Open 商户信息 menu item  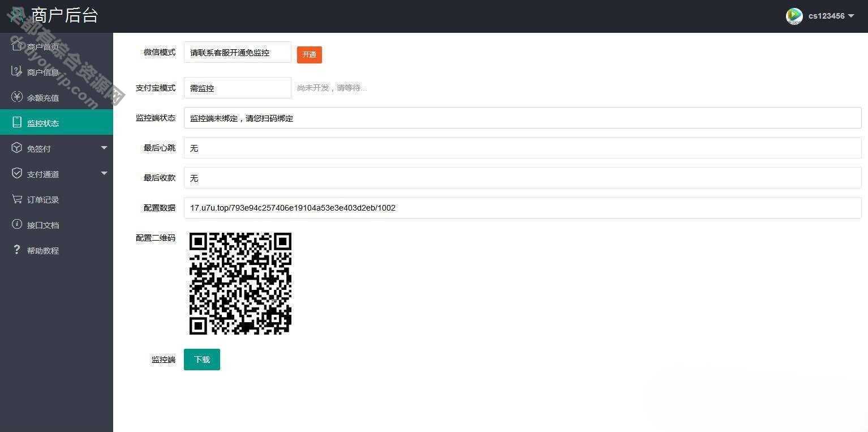pyautogui.click(x=57, y=72)
